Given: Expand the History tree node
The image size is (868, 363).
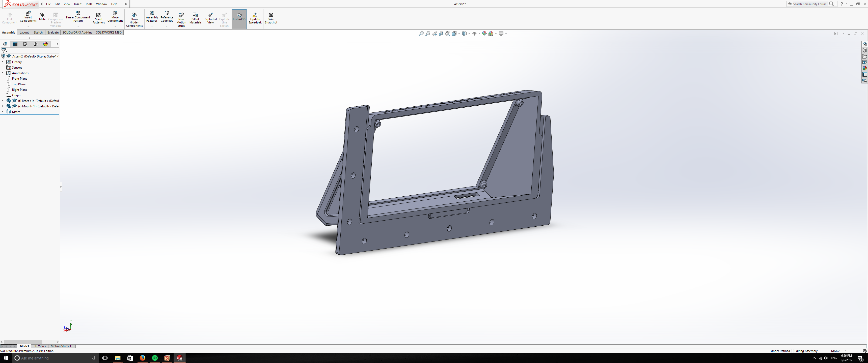Looking at the screenshot, I should click(2, 62).
